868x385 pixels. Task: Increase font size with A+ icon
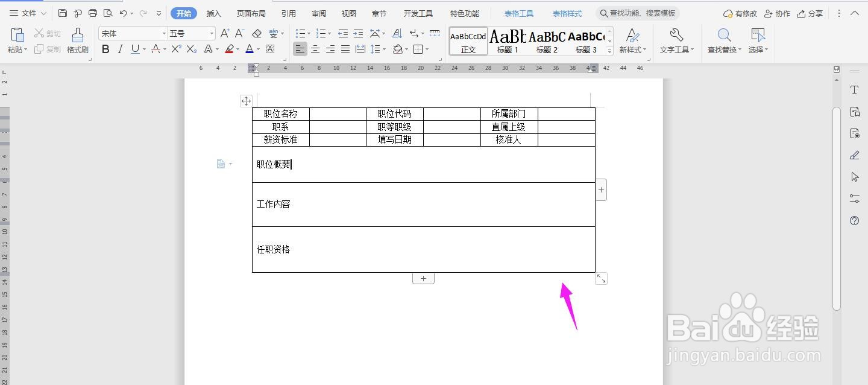pyautogui.click(x=225, y=33)
